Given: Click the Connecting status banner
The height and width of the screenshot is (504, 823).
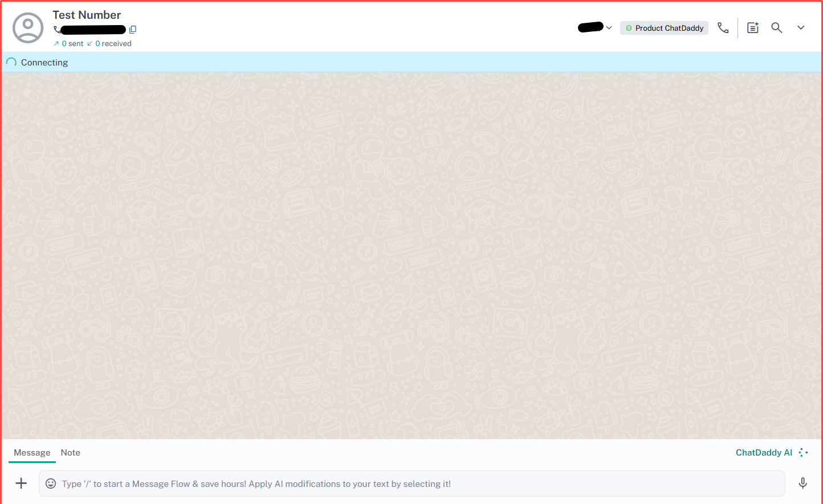Looking at the screenshot, I should (412, 62).
